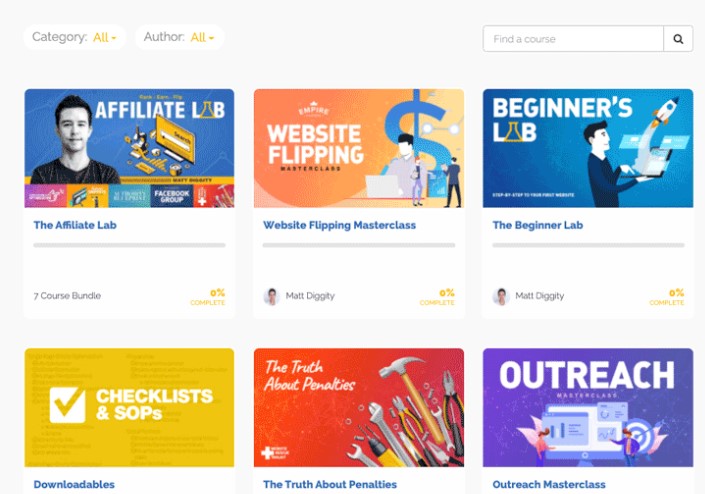Viewport: 705px width, 494px height.
Task: Click the magnifying glass search icon
Action: click(678, 39)
